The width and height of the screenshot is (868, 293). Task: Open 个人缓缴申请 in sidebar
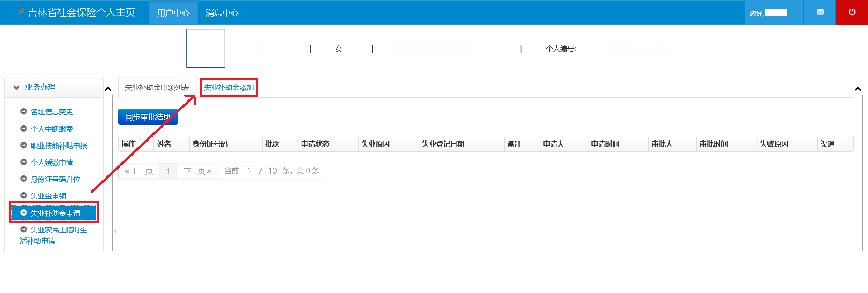coord(52,162)
